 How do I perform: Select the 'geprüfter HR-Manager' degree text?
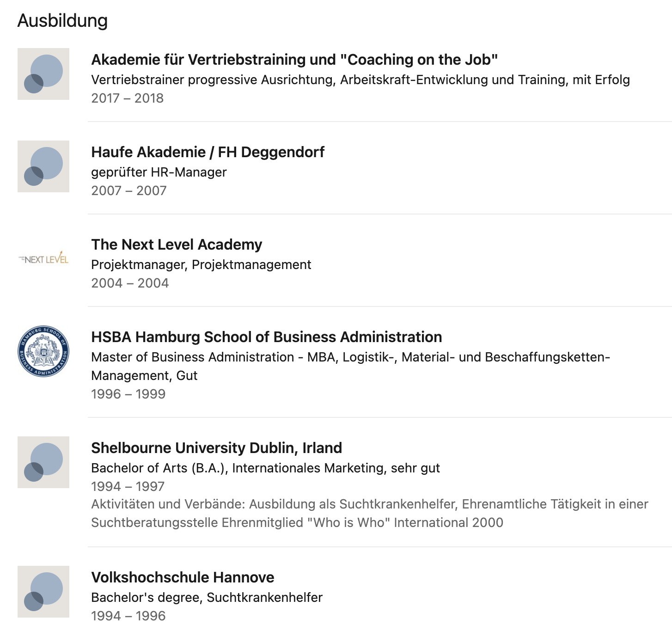tap(159, 172)
